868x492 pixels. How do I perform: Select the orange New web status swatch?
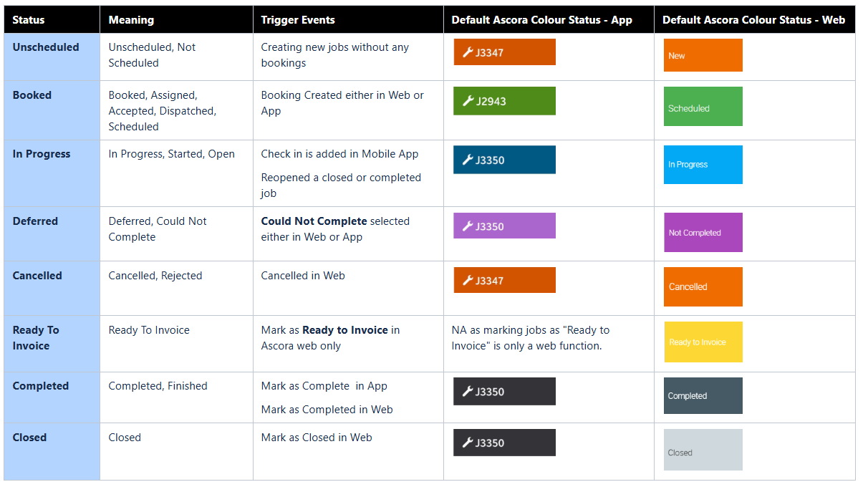click(x=703, y=55)
